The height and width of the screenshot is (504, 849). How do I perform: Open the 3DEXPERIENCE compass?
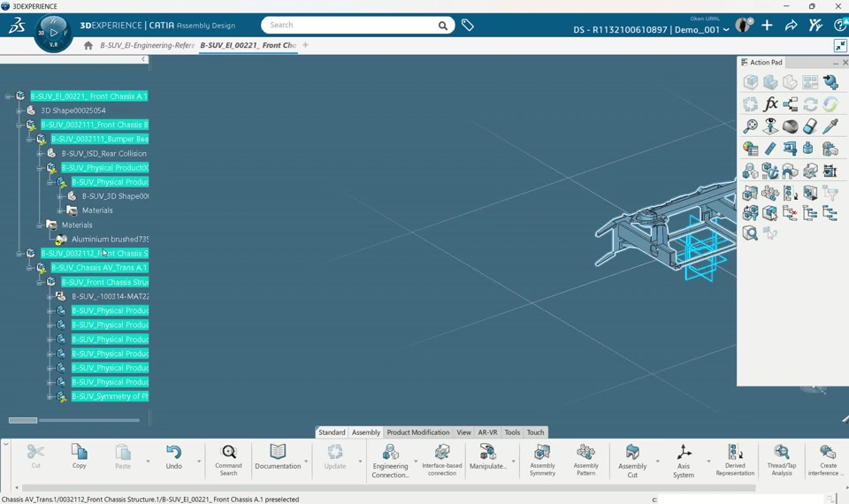54,33
